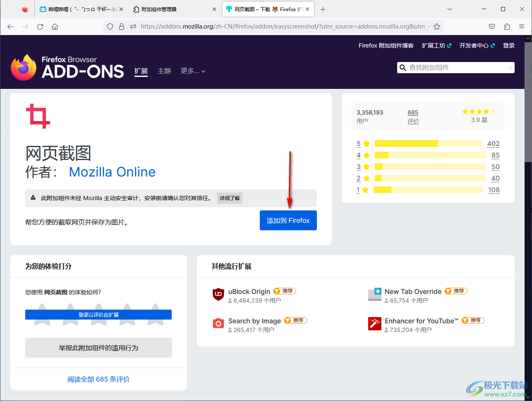Viewport: 532px width, 401px height.
Task: Bookmark this page with the star icon
Action: pyautogui.click(x=437, y=26)
